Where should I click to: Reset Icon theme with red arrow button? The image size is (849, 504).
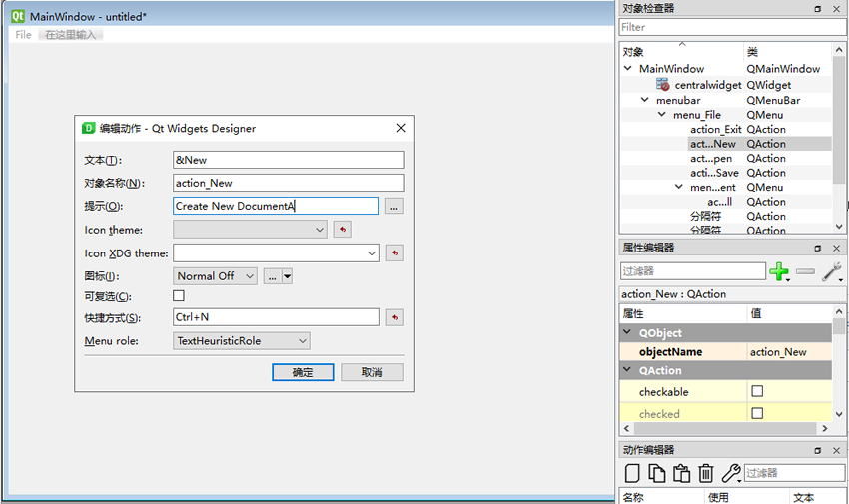pyautogui.click(x=343, y=230)
